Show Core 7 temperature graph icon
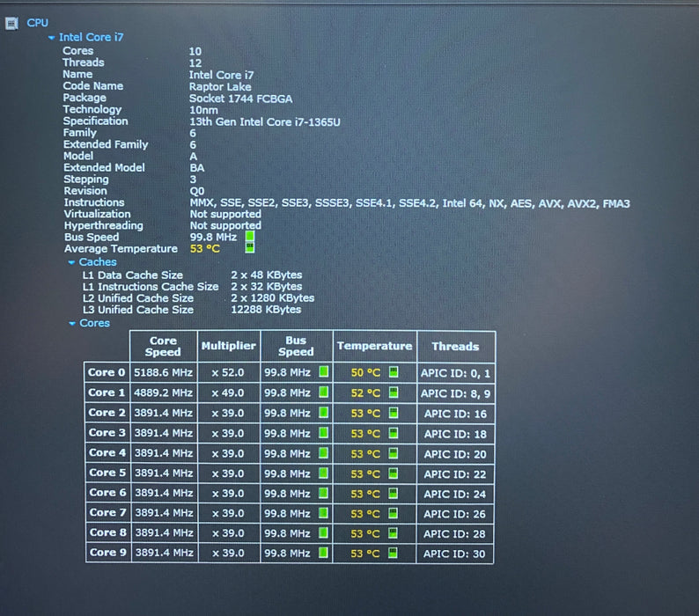The image size is (699, 616). click(x=394, y=513)
